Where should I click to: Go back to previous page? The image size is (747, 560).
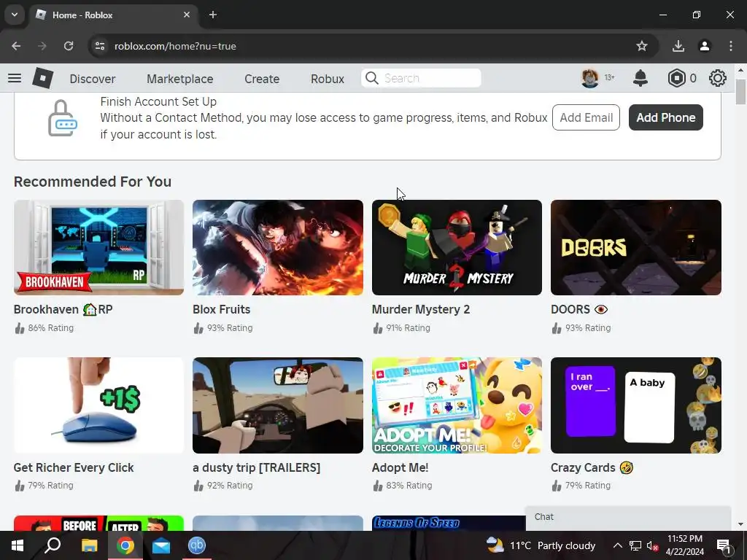(16, 46)
